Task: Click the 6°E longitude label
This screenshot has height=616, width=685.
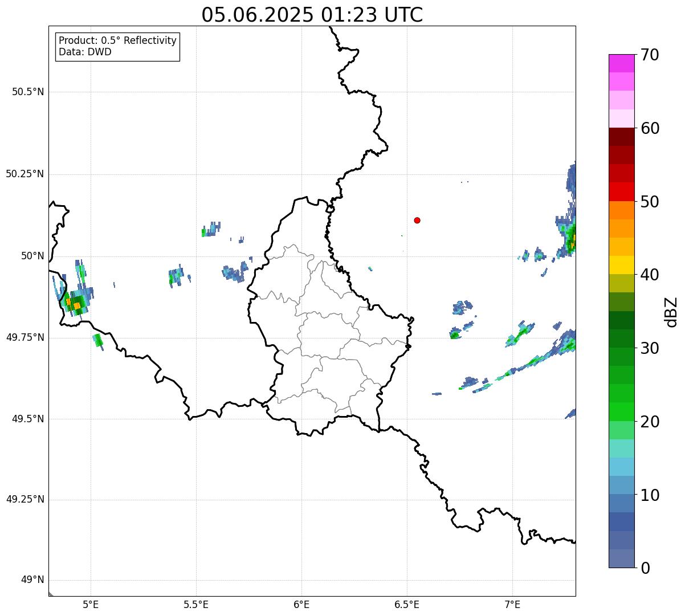Action: pyautogui.click(x=301, y=604)
